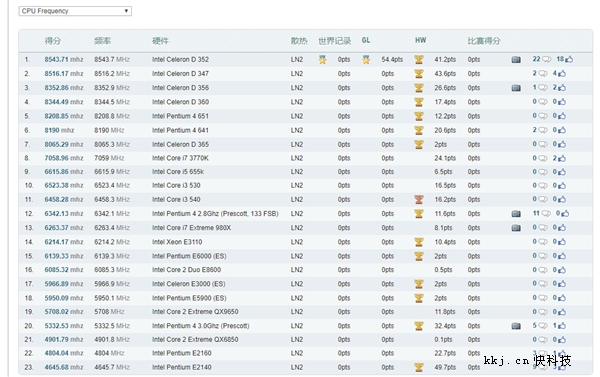Viewport: 600px width, 377px height.
Task: Click the GL column header
Action: click(x=366, y=40)
